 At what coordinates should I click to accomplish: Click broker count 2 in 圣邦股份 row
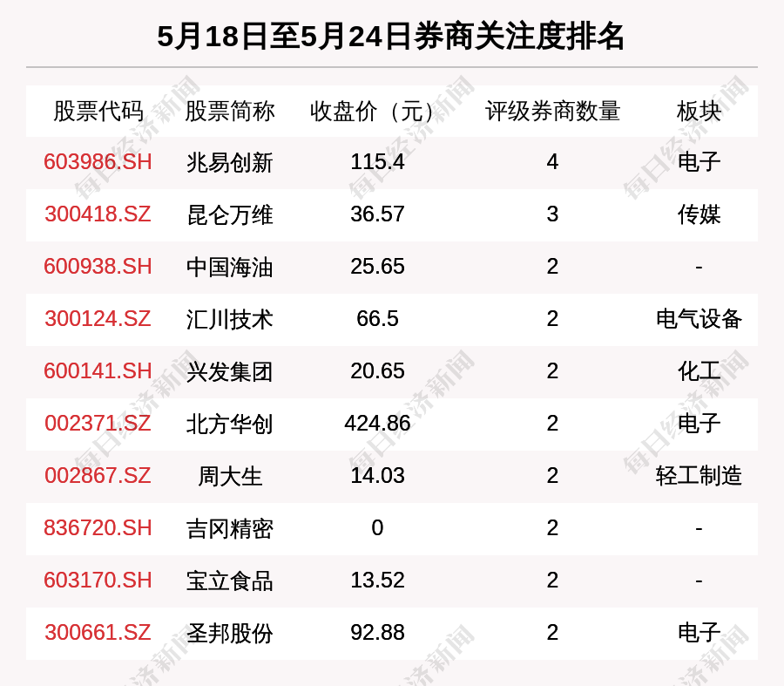pos(552,633)
